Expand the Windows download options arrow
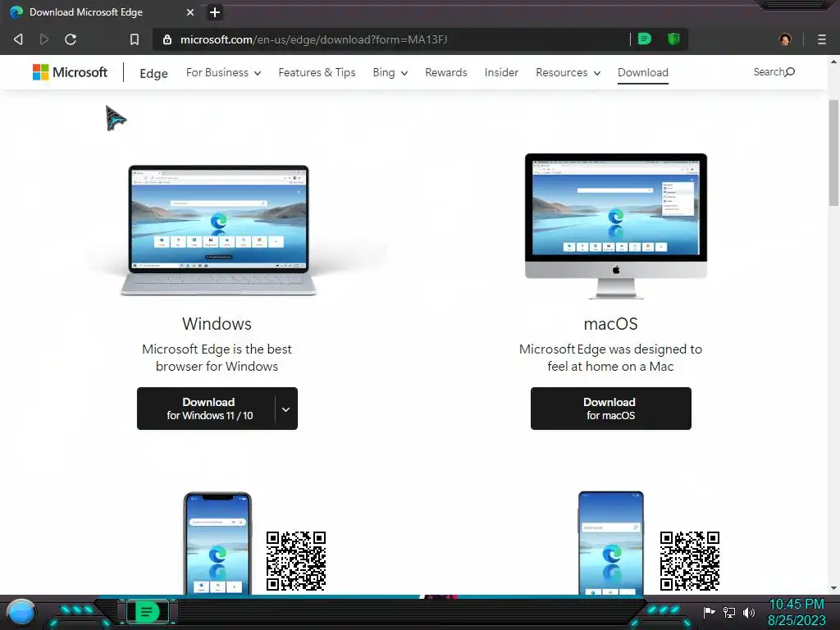Screen dimensions: 840x630 286,409
